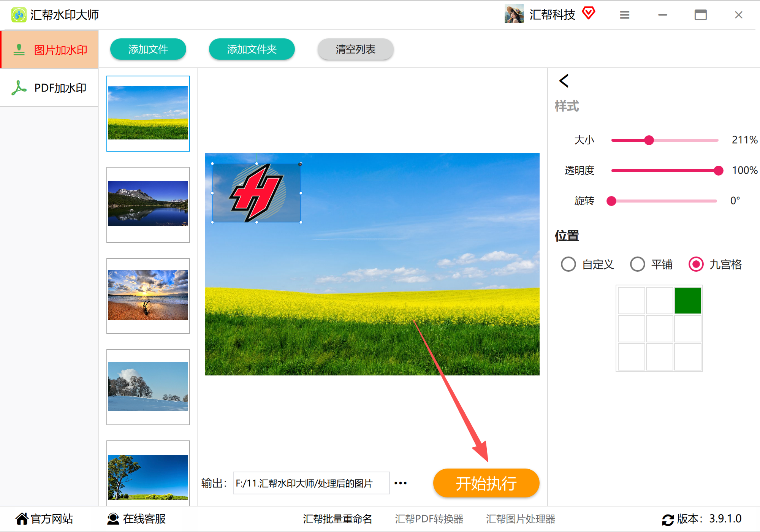Pick the center cell of position grid
Viewport: 760px width, 532px height.
pos(659,329)
